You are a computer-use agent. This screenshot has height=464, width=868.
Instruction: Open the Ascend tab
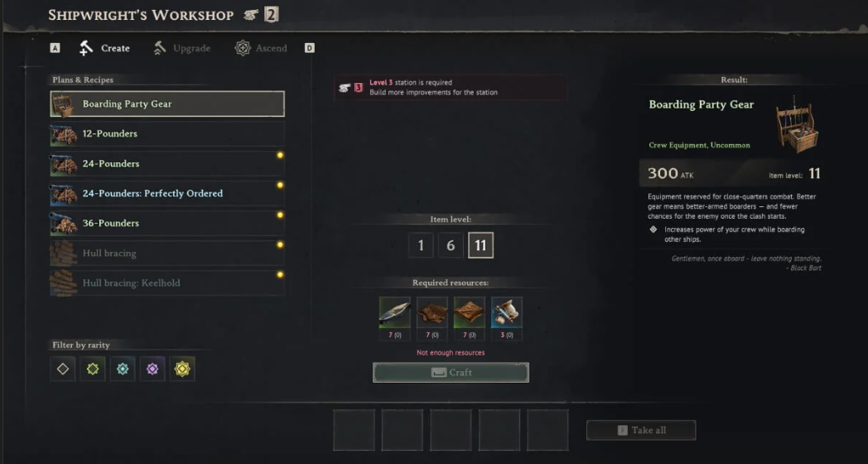coord(261,48)
